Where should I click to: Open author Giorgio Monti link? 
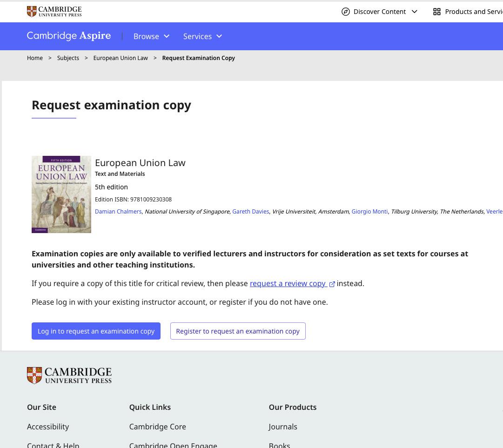coord(369,212)
